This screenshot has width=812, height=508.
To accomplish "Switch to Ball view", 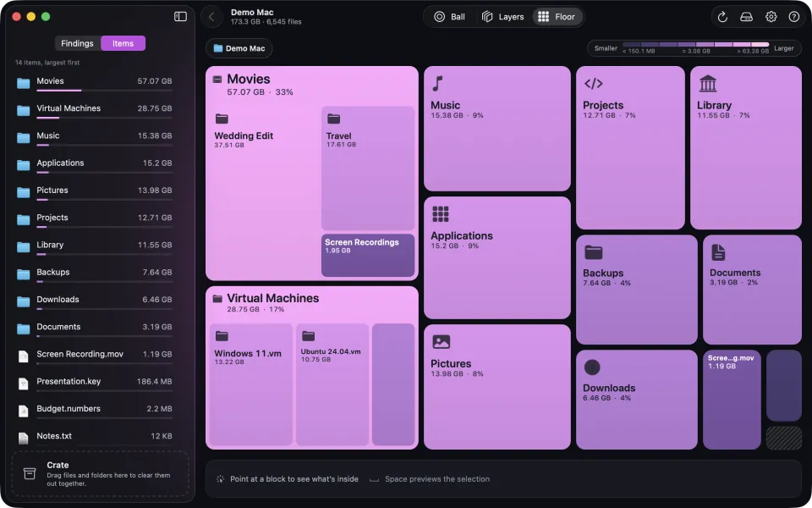I will (449, 17).
